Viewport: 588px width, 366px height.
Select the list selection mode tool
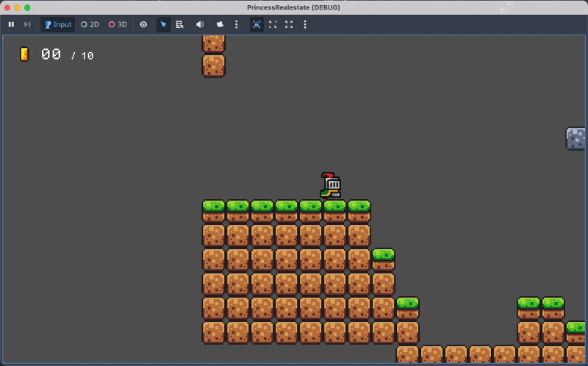point(179,24)
